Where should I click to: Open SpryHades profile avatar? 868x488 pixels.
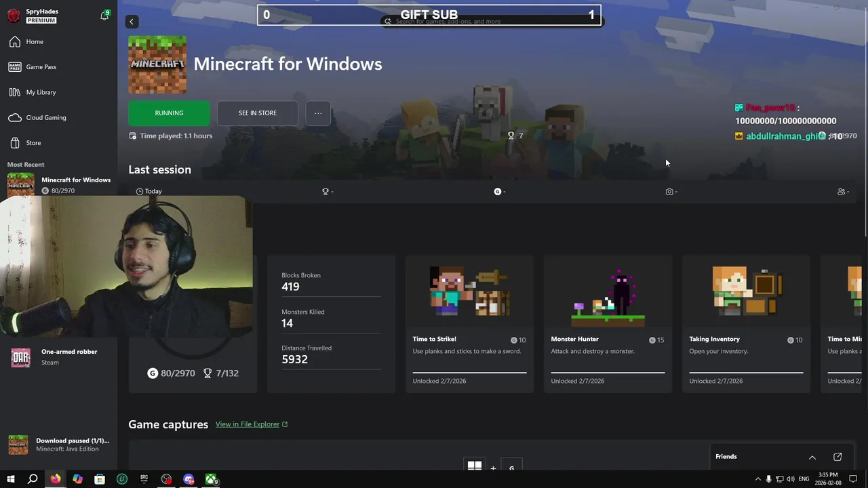pyautogui.click(x=14, y=16)
